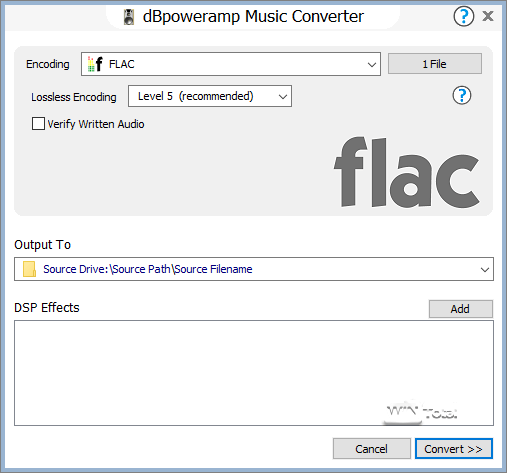This screenshot has height=473, width=507.
Task: Click the yellow folder icon in Output To
Action: (29, 269)
